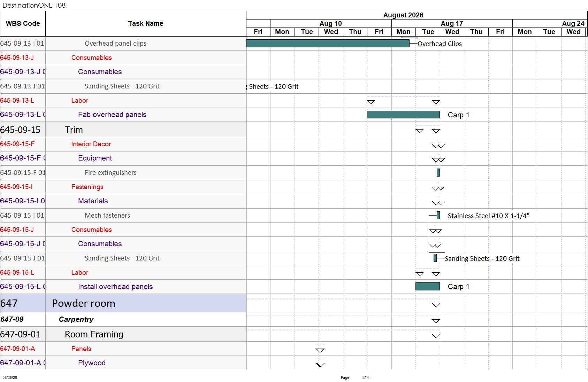Viewport: 588px width, 382px height.
Task: Select the Powder room task row
Action: click(x=123, y=303)
